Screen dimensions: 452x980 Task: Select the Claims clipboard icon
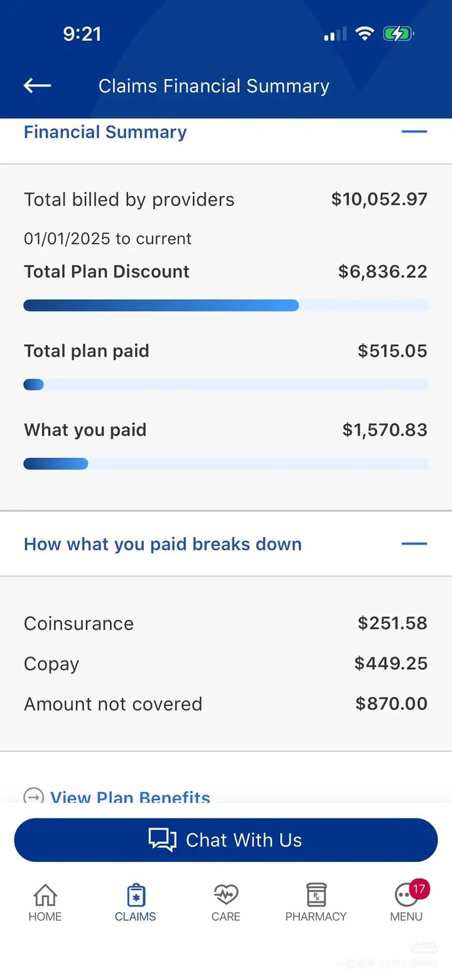tap(136, 895)
